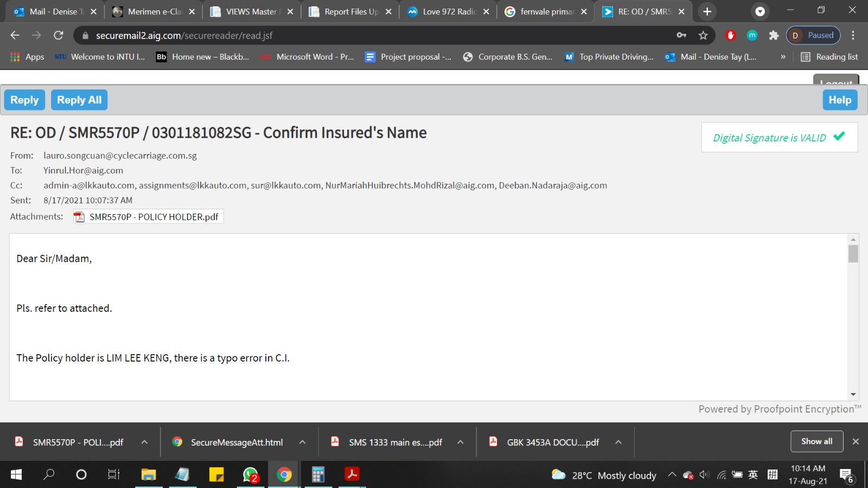Viewport: 868px width, 488px height.
Task: Click the Reply button
Action: point(24,100)
